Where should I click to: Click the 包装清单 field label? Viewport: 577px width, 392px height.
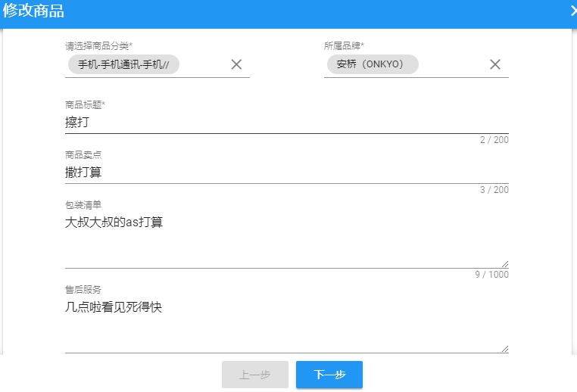83,205
